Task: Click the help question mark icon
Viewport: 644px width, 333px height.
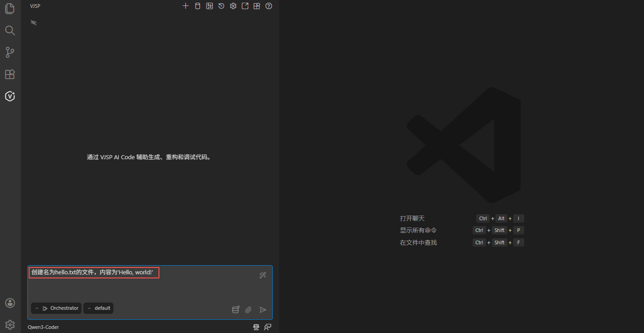Action: click(269, 6)
